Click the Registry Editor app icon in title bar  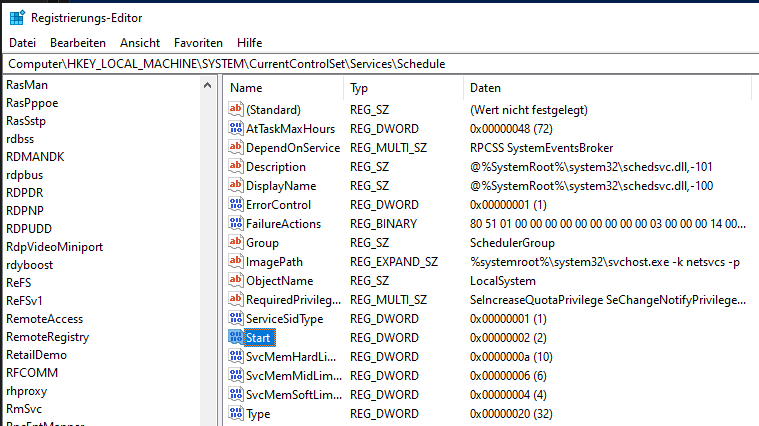pyautogui.click(x=17, y=18)
